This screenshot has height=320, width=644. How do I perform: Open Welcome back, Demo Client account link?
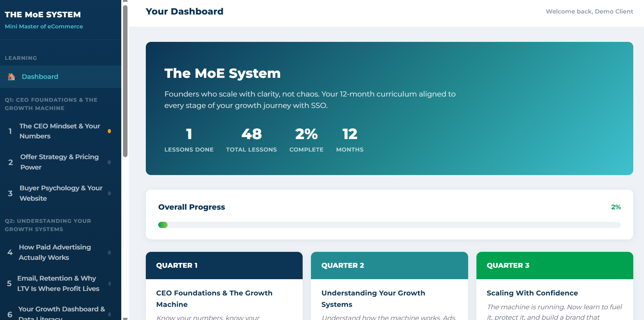click(x=589, y=11)
